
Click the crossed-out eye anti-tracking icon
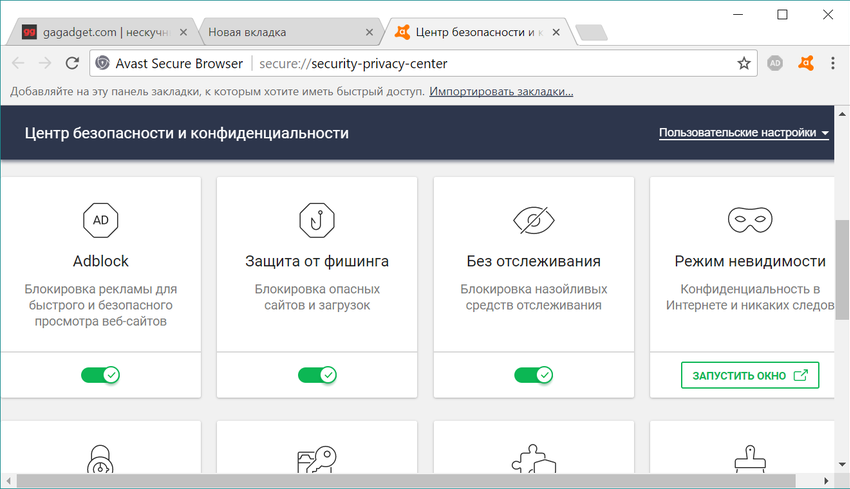(533, 219)
